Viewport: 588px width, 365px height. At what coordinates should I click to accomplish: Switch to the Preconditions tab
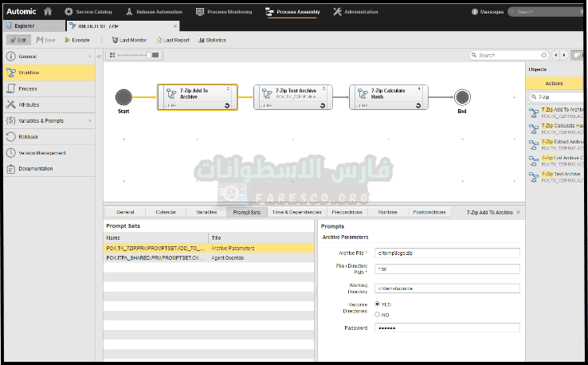347,213
